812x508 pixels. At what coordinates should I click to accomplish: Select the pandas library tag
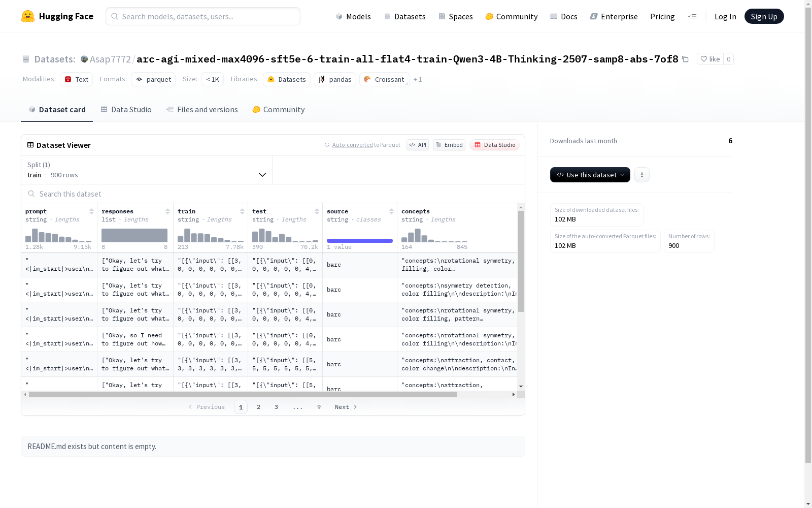(335, 79)
